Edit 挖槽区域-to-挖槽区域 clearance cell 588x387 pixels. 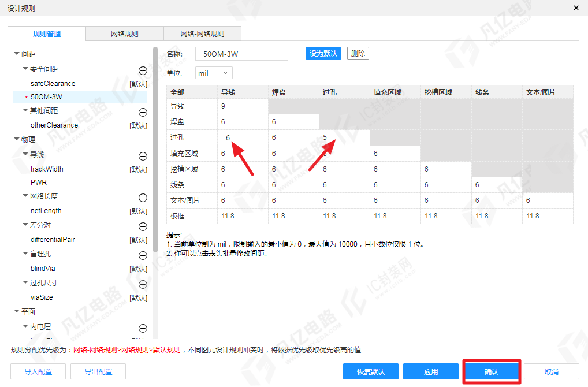click(446, 169)
